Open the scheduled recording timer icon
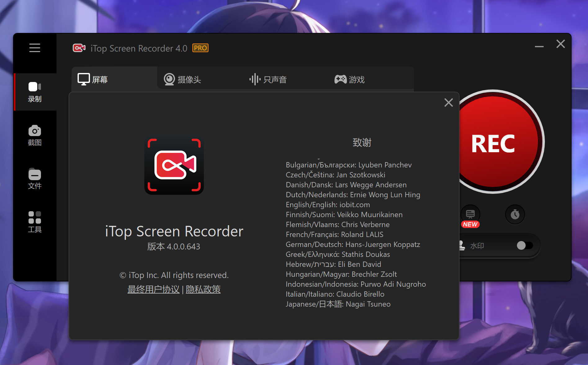This screenshot has height=365, width=588. 515,214
